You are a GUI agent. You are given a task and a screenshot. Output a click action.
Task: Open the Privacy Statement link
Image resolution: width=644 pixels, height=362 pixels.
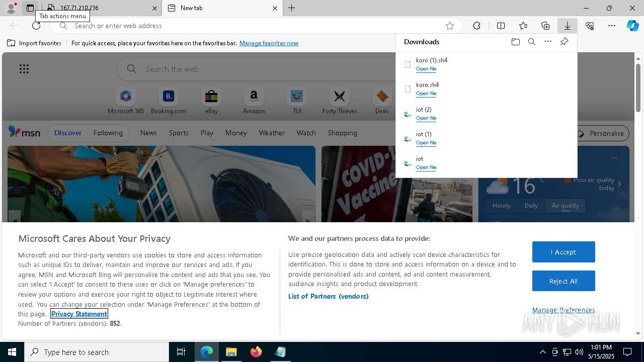tap(79, 314)
